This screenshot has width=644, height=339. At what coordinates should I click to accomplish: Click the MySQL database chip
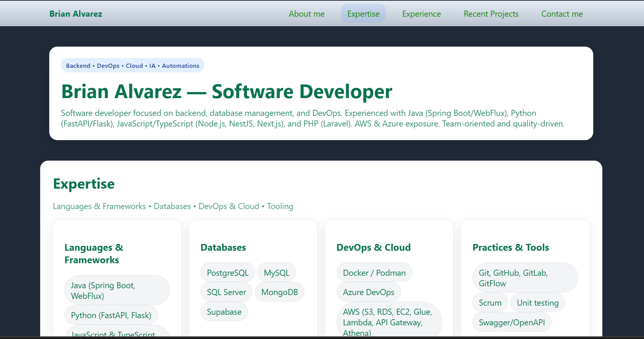tap(276, 273)
